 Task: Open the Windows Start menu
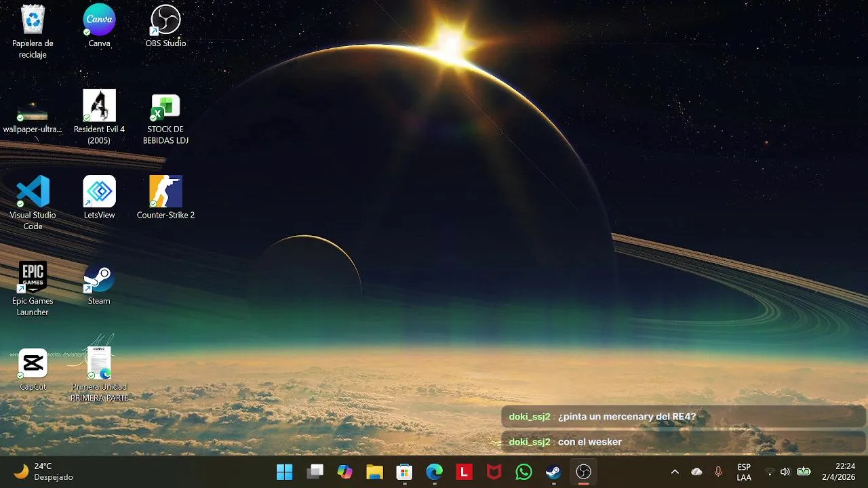(285, 472)
